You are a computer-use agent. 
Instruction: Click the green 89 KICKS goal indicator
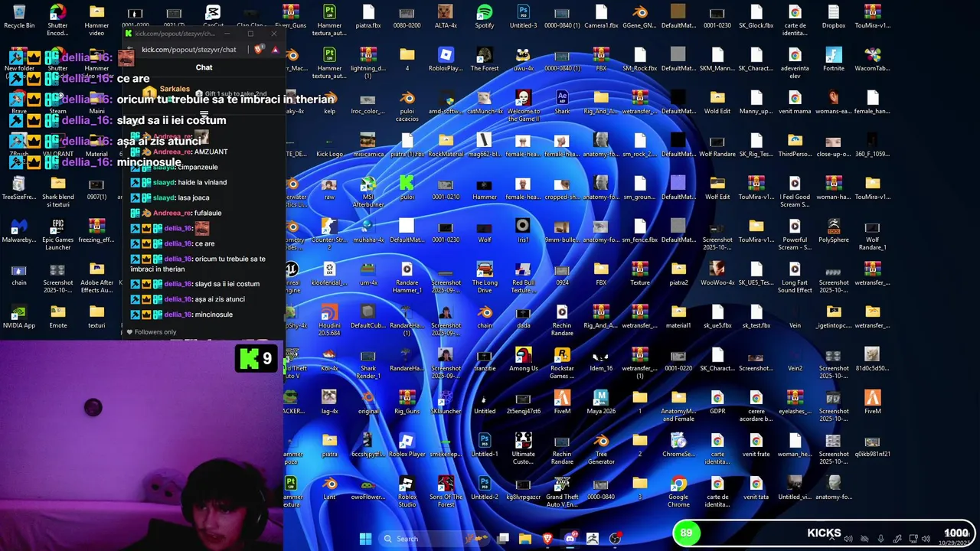point(687,533)
